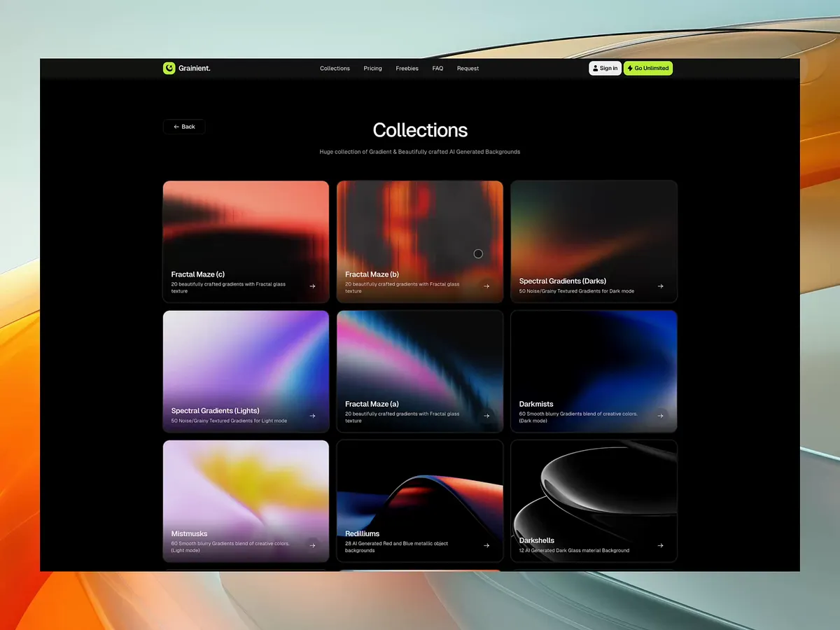This screenshot has height=630, width=840.
Task: Open the Request page
Action: tap(468, 68)
